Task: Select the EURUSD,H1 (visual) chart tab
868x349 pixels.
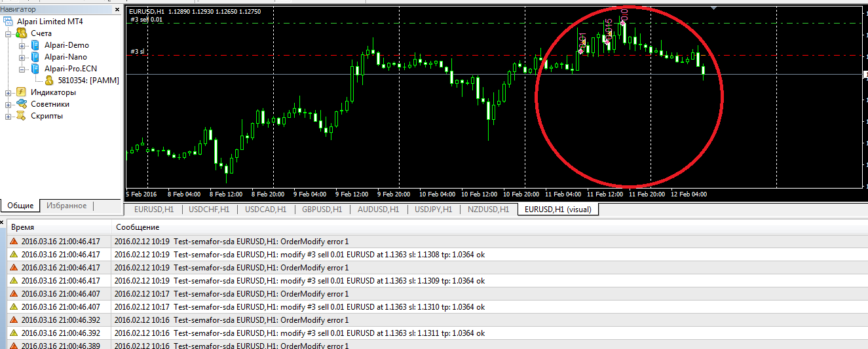Action: [x=557, y=210]
